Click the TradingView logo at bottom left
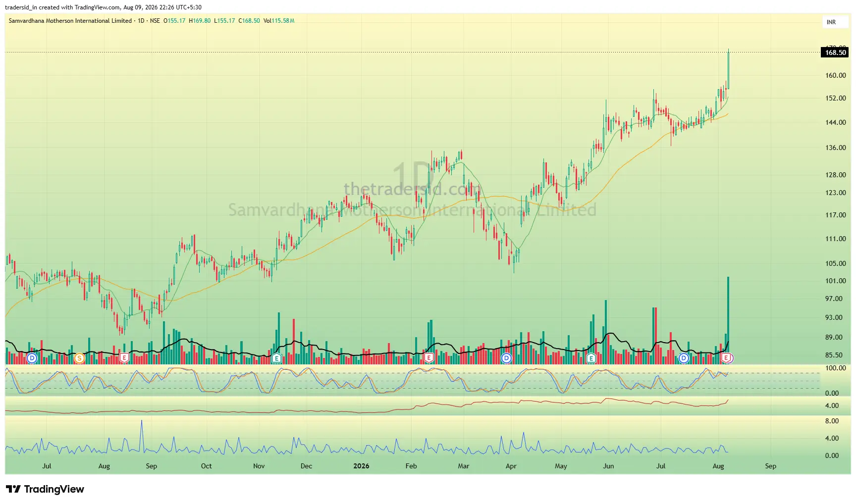Viewport: 856px width, 504px height. (45, 489)
